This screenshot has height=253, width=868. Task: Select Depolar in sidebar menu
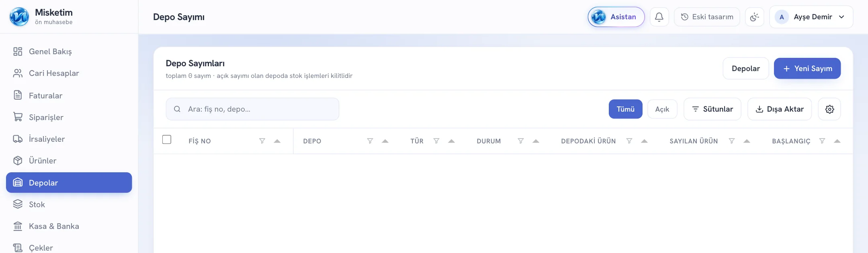69,183
